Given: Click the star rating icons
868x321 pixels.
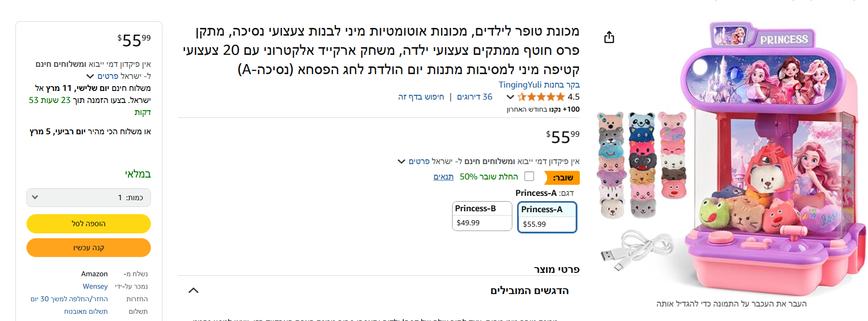Looking at the screenshot, I should click(x=541, y=97).
